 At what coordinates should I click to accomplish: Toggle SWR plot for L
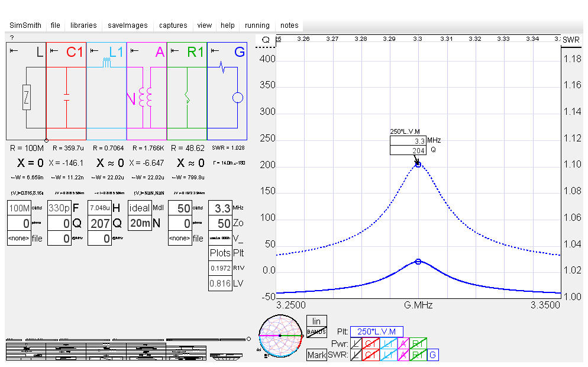(356, 355)
